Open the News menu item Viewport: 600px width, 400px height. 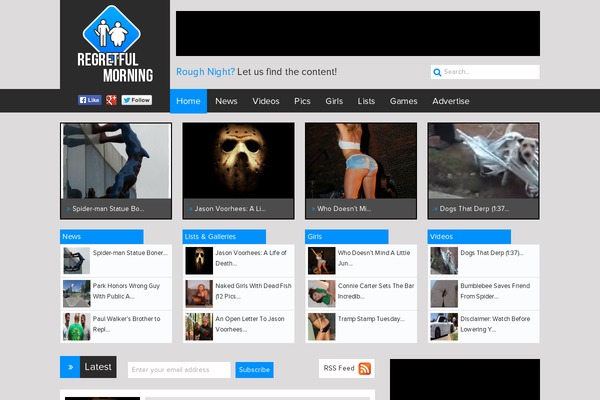226,101
